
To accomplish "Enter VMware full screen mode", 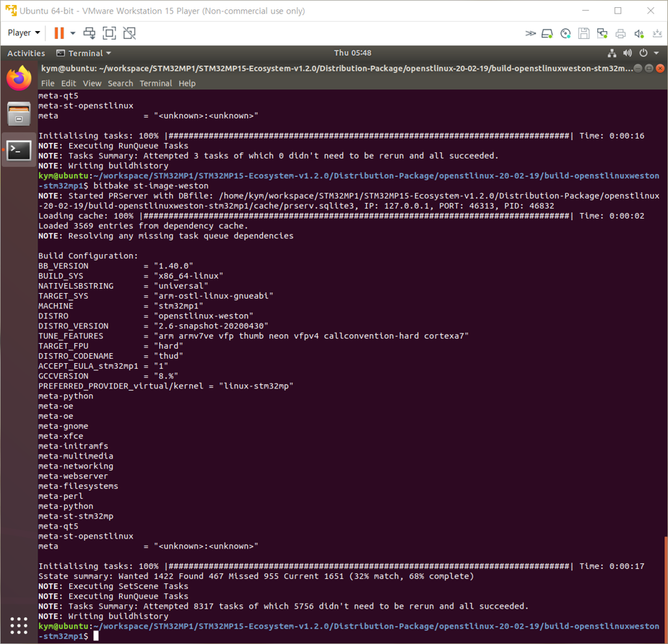I will coord(110,33).
